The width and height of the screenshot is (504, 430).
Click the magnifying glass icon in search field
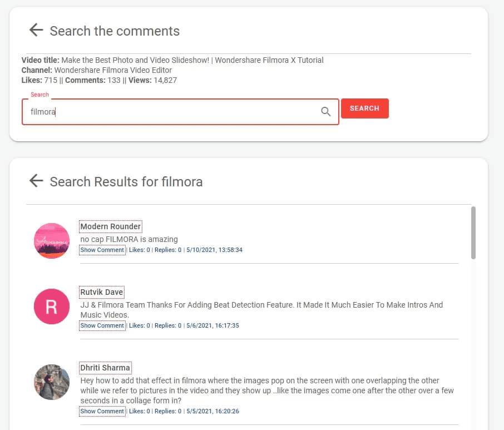pyautogui.click(x=326, y=112)
